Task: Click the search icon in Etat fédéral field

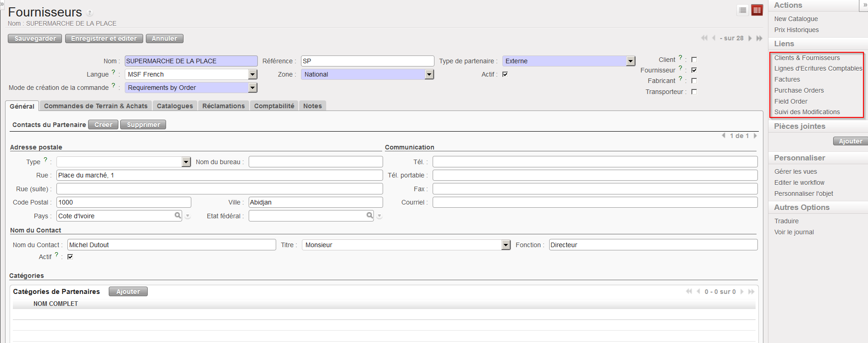Action: click(369, 216)
